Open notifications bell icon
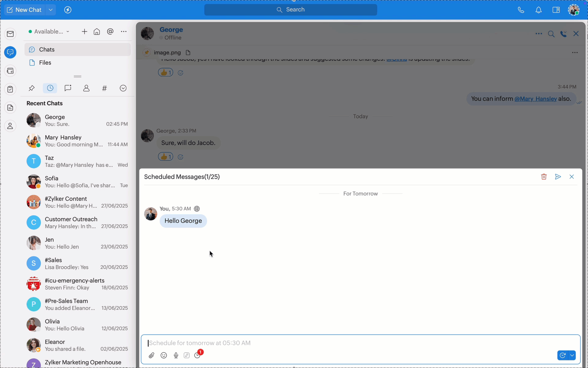 (x=538, y=10)
